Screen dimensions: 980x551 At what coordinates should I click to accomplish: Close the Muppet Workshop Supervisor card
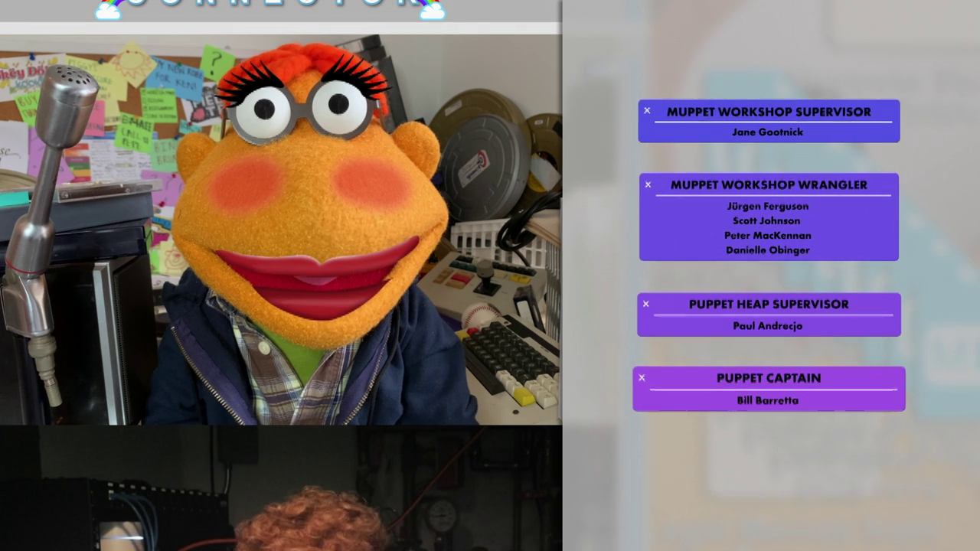[x=647, y=111]
